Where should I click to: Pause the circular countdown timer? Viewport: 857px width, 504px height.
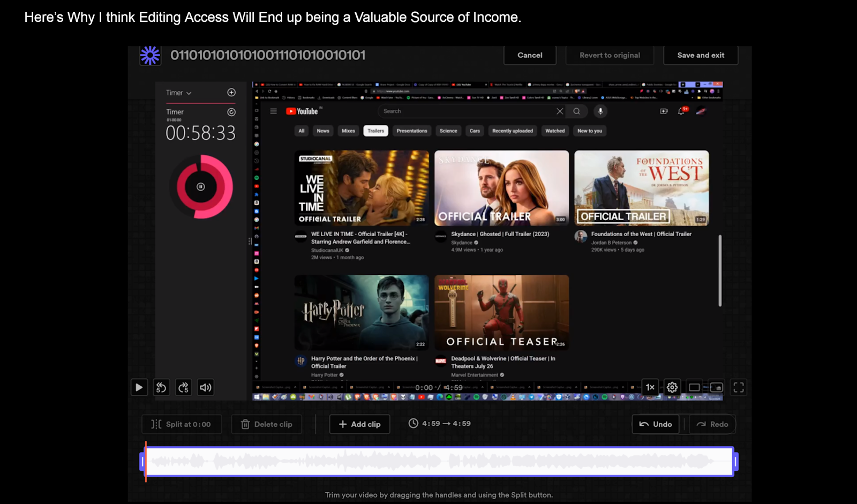pos(200,187)
